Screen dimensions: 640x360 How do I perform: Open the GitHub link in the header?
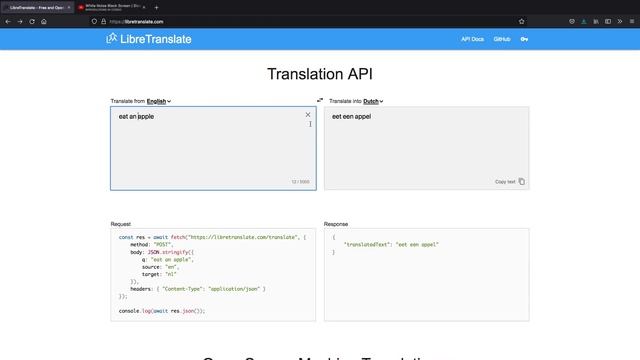click(x=502, y=39)
